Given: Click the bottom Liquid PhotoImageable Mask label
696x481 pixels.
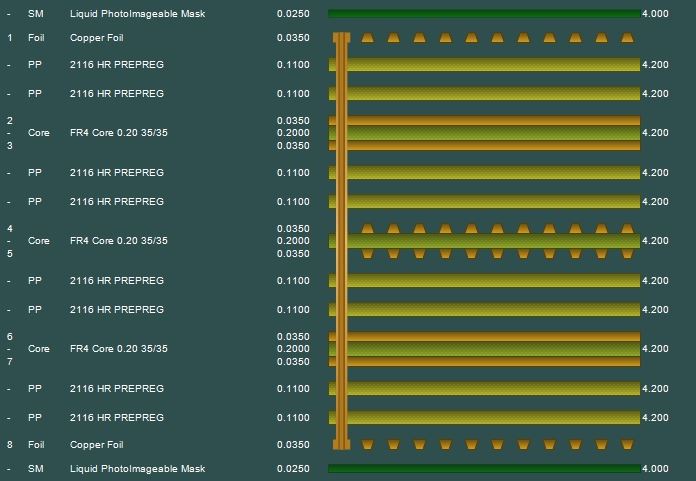Looking at the screenshot, I should point(135,468).
